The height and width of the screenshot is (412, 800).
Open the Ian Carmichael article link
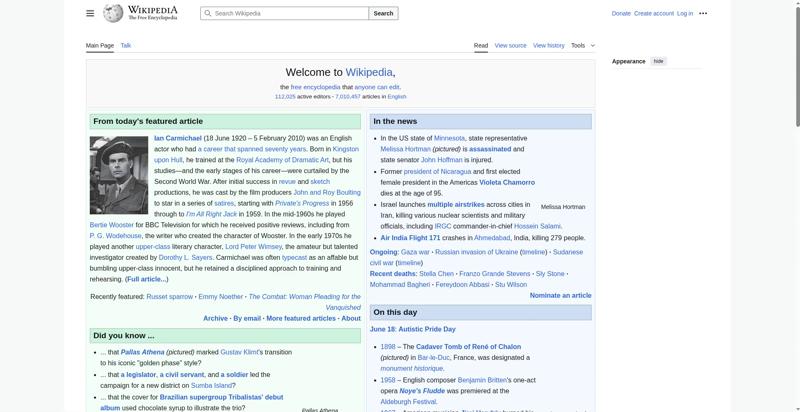coord(178,138)
